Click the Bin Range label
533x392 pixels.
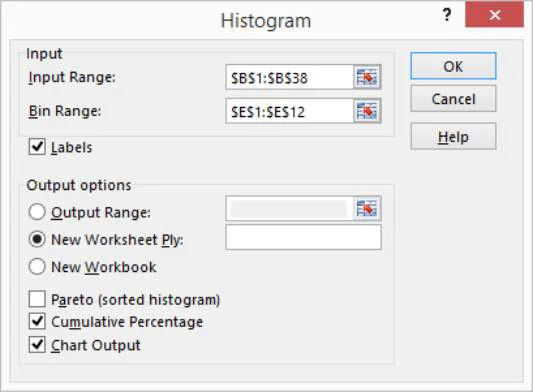65,111
